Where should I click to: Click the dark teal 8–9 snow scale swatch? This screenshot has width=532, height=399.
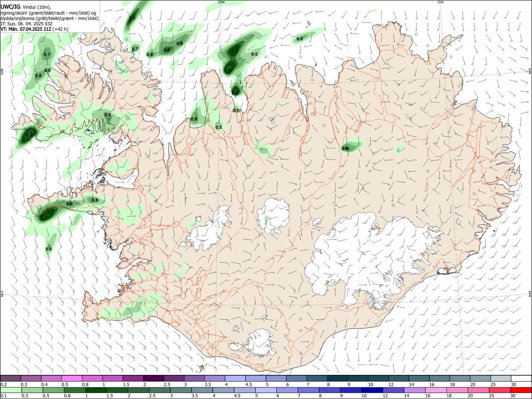coord(337,378)
